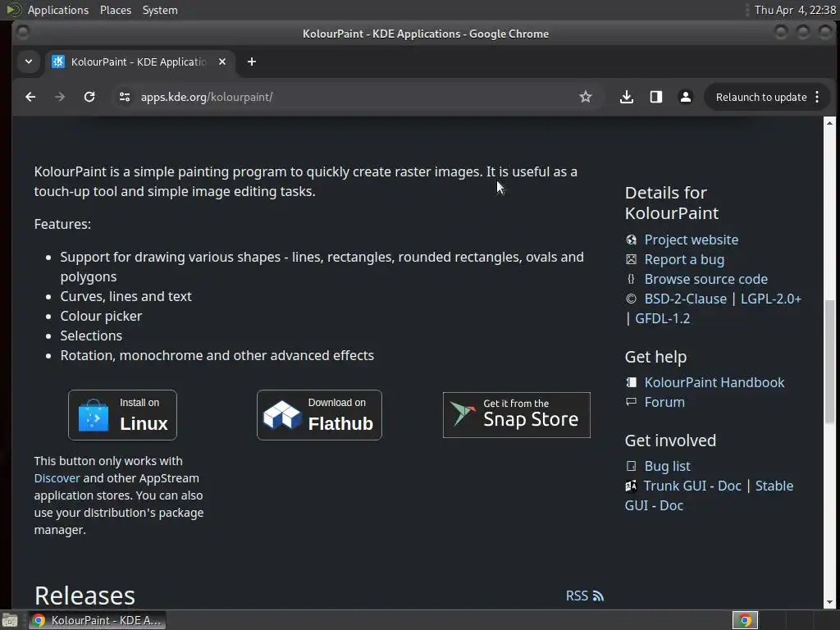Screen dimensions: 840x630
Task: Open a new tab with plus button
Action: pyautogui.click(x=252, y=62)
